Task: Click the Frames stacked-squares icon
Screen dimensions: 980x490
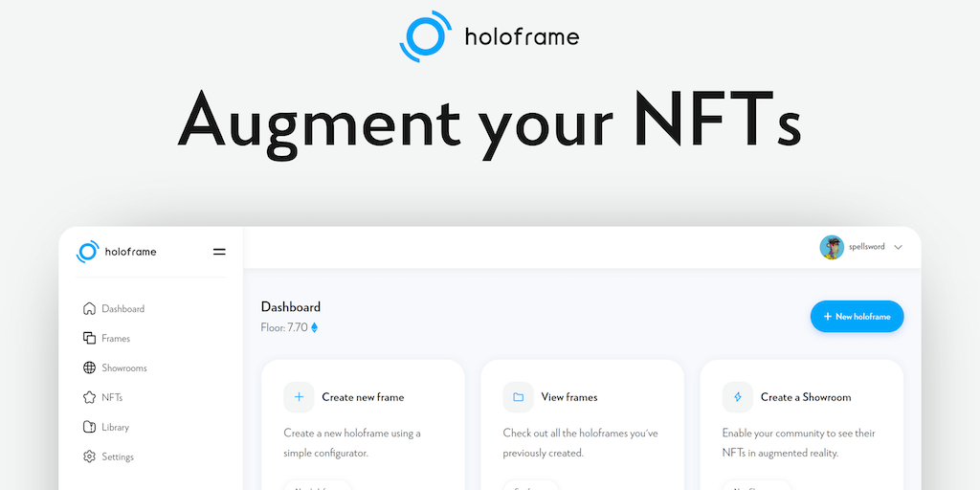Action: [x=89, y=338]
